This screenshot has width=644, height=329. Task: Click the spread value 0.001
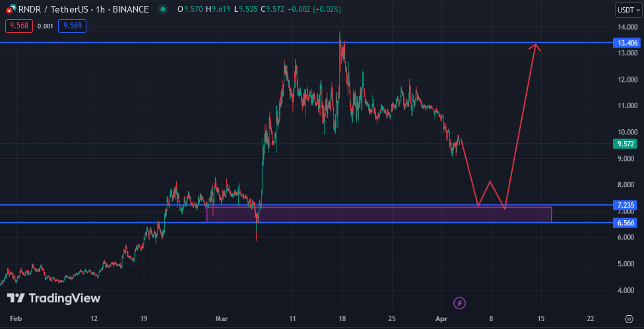tap(45, 26)
